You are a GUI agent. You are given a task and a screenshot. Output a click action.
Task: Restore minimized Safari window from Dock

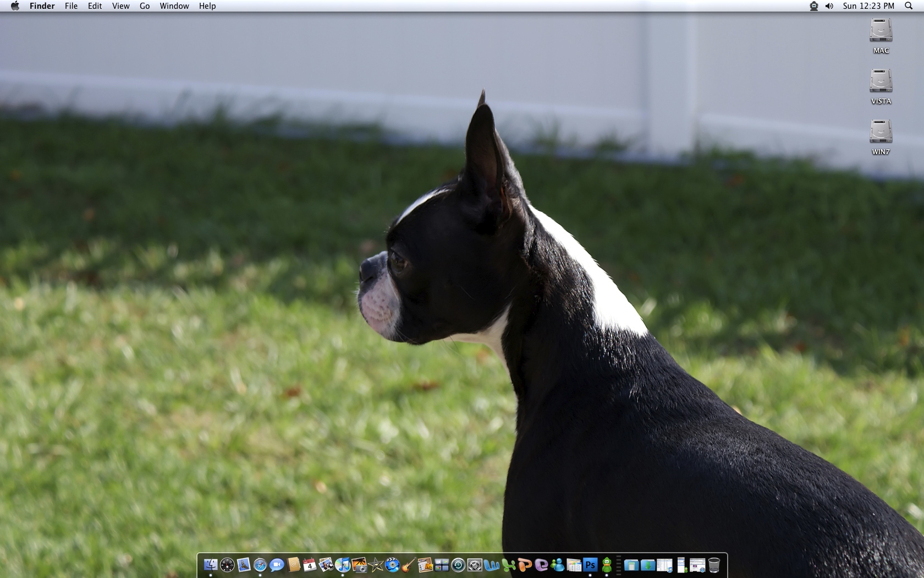[x=697, y=565]
